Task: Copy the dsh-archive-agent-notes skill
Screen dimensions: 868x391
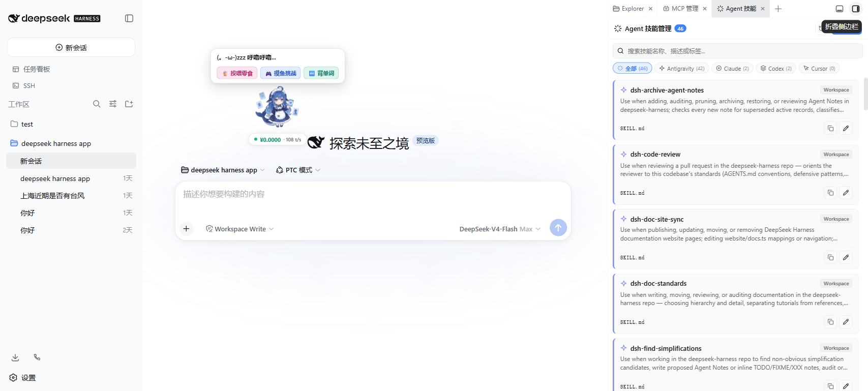Action: (830, 128)
